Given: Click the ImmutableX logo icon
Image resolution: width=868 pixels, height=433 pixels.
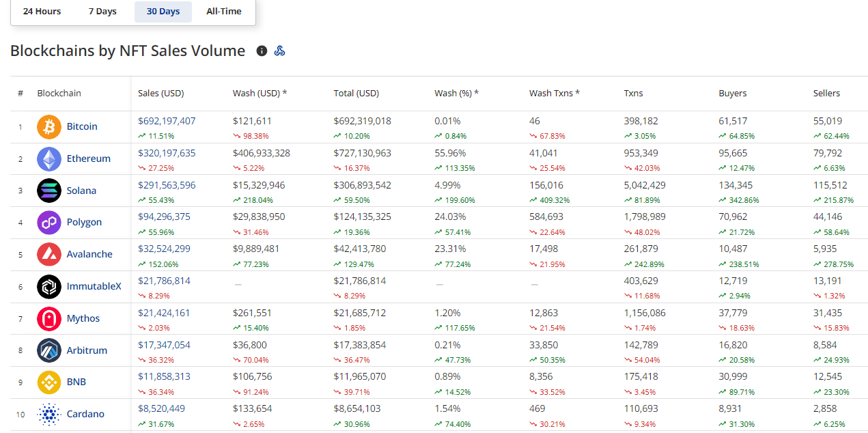Looking at the screenshot, I should pyautogui.click(x=49, y=287).
